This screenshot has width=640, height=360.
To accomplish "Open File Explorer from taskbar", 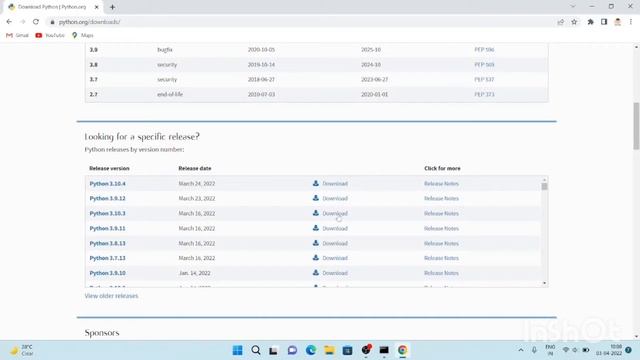I will (329, 350).
